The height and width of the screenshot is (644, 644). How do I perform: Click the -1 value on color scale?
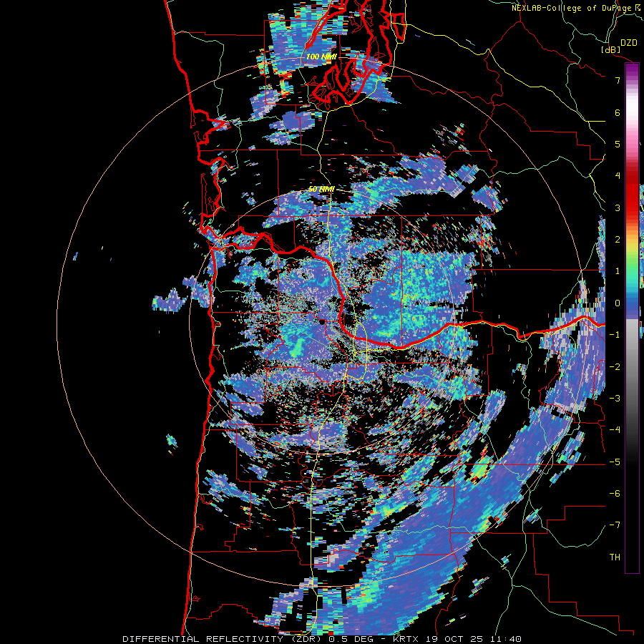click(615, 335)
